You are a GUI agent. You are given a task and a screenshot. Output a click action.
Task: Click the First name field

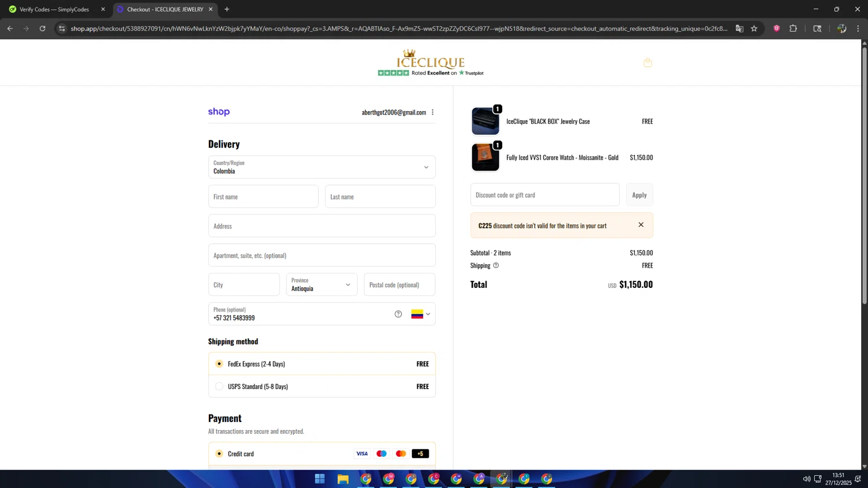point(263,197)
